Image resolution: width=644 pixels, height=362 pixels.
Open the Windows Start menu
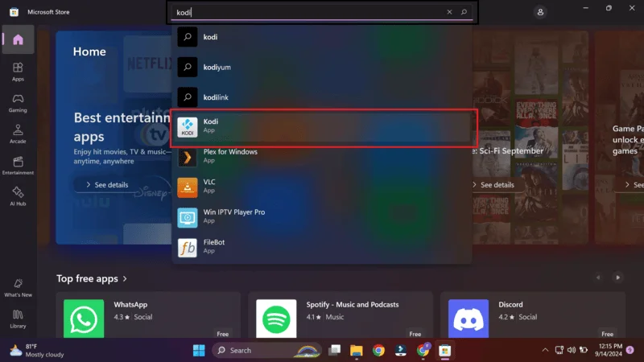pos(199,350)
